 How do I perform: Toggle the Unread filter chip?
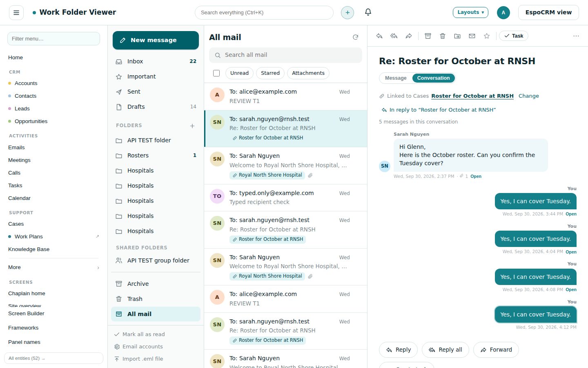(x=239, y=73)
